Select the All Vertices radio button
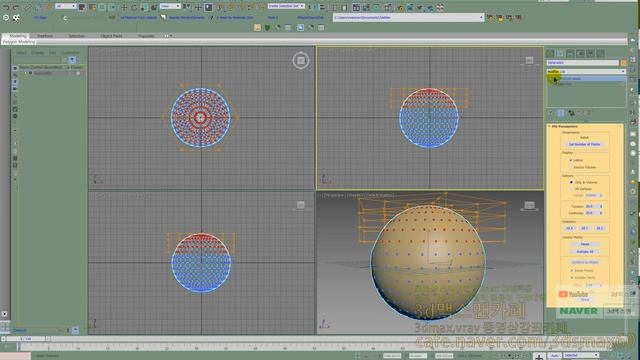Screen dimensions: 640x360 coord(571,189)
